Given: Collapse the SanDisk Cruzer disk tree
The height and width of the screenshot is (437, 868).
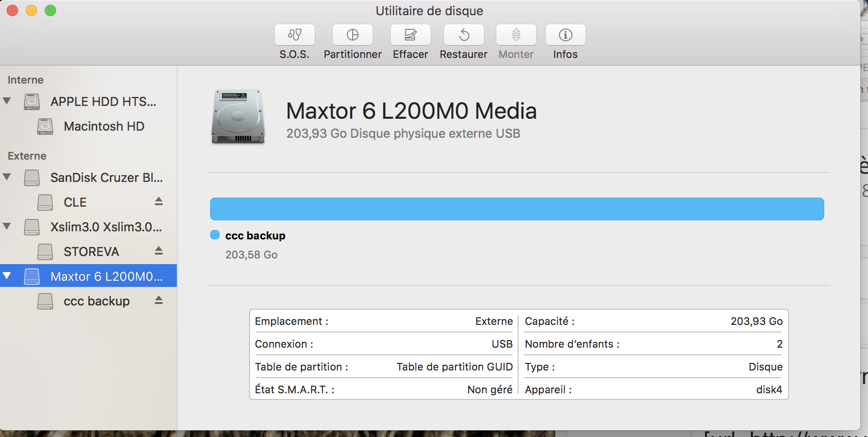Looking at the screenshot, I should [x=7, y=177].
